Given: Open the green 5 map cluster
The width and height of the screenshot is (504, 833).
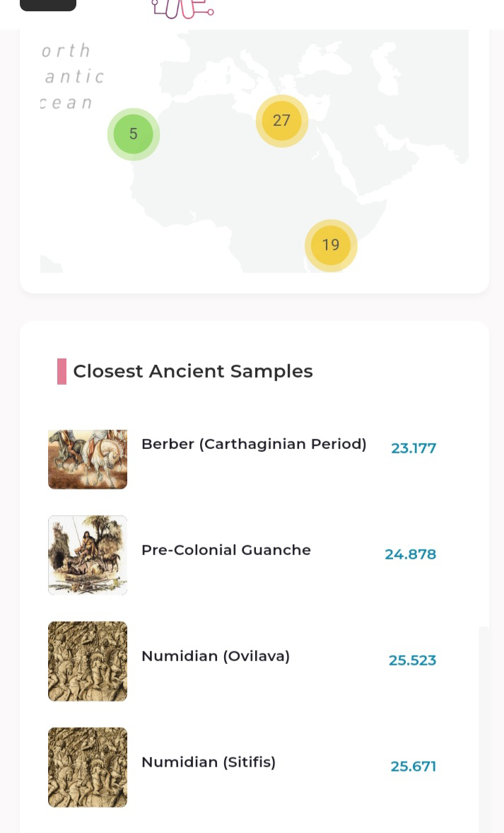Looking at the screenshot, I should click(x=134, y=134).
